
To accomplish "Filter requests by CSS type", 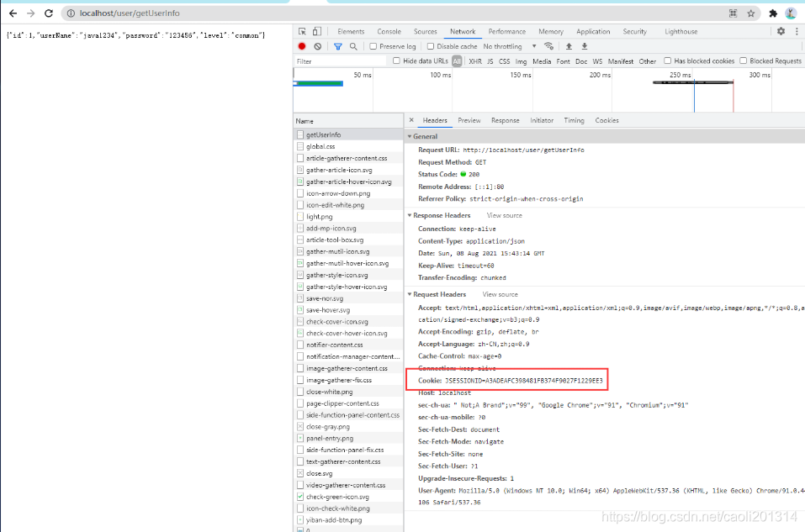I will 505,61.
